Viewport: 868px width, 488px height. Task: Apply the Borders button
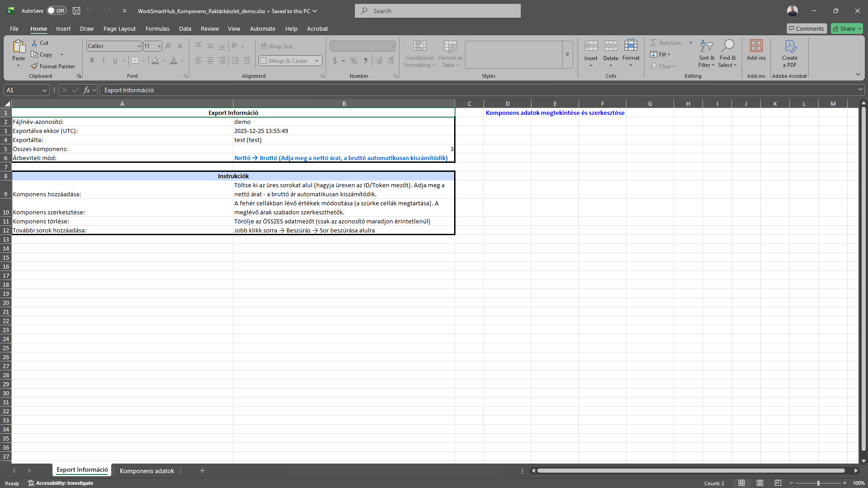coord(135,61)
